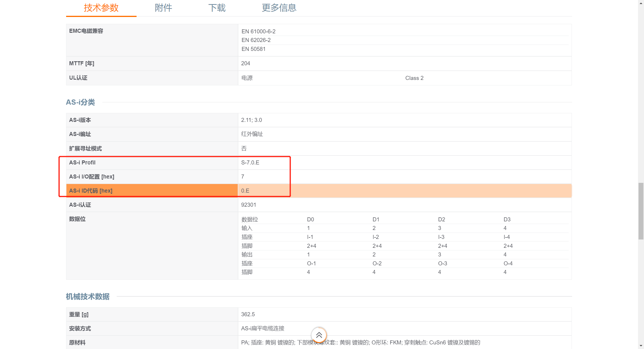Click the MTTF [年] row label

pyautogui.click(x=82, y=63)
